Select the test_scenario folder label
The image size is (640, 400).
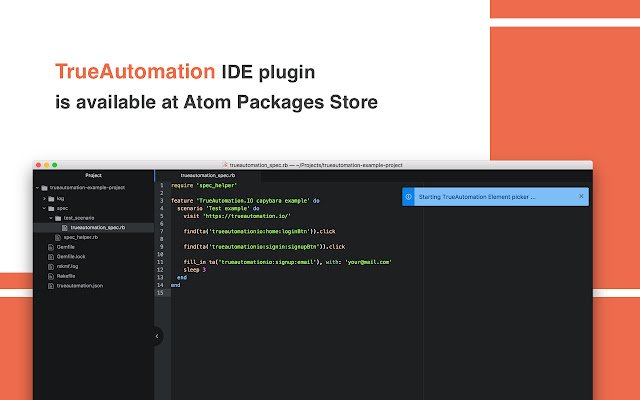[79, 218]
